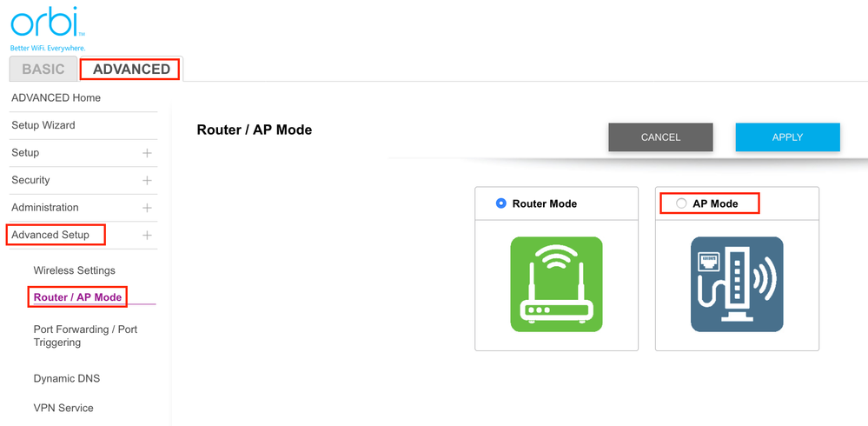The height and width of the screenshot is (426, 868).
Task: Open Router / AP Mode page
Action: 77,297
